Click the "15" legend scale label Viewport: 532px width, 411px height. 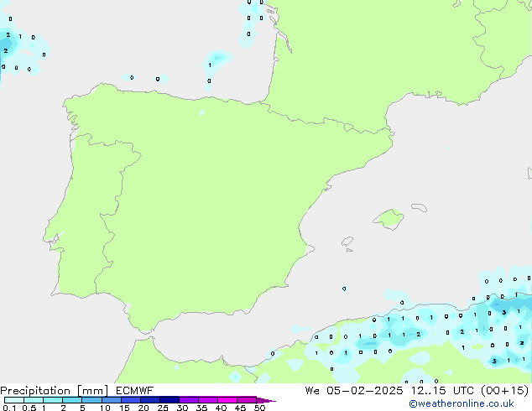point(124,408)
